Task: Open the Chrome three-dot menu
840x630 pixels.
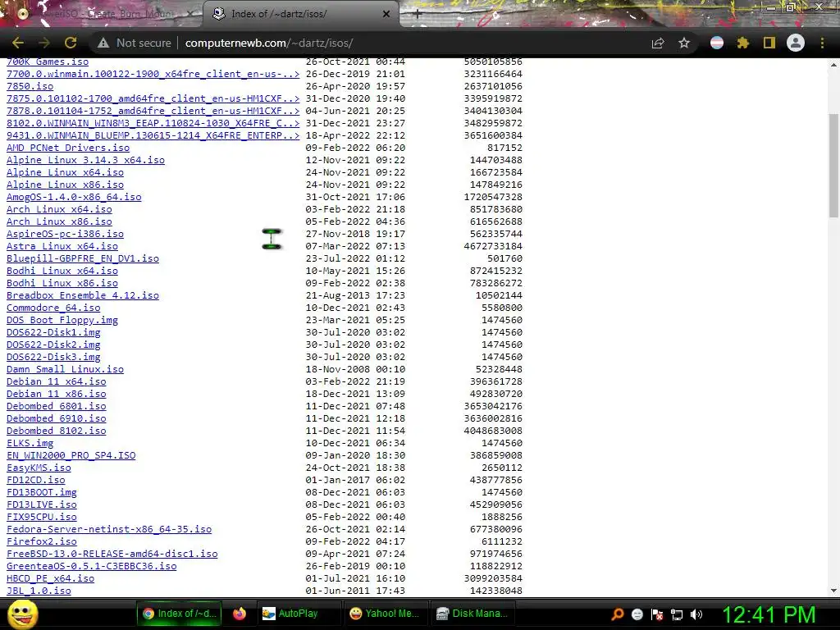Action: coord(822,43)
